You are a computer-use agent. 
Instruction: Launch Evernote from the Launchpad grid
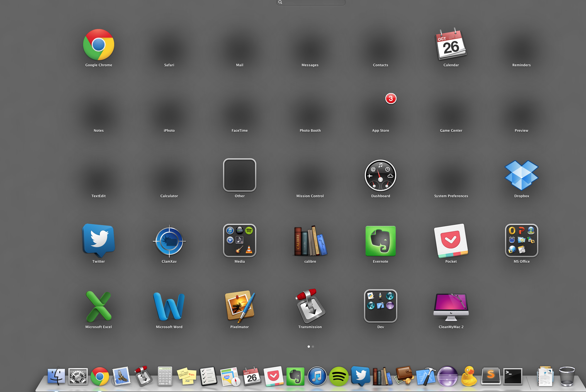pos(380,241)
